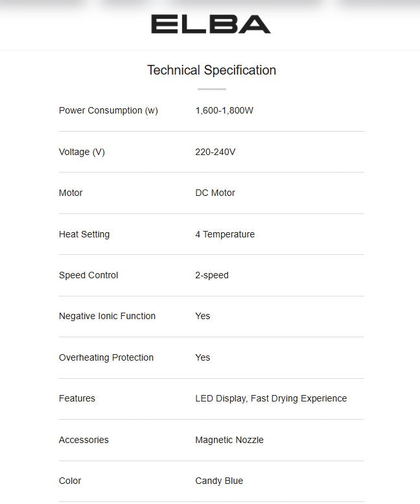Select the Magnetic Nozzle value
Screen dimensions: 420x504
(x=229, y=440)
